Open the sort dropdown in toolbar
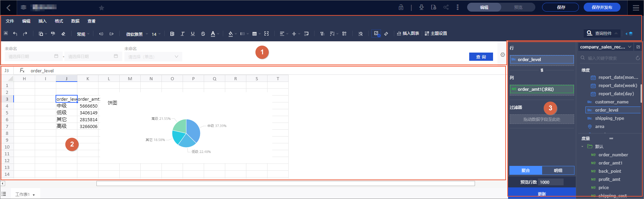This screenshot has height=199, width=644. tap(334, 33)
